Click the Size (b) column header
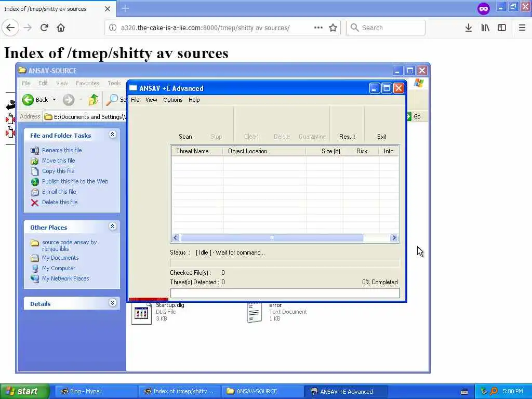This screenshot has width=532, height=399. 324,151
